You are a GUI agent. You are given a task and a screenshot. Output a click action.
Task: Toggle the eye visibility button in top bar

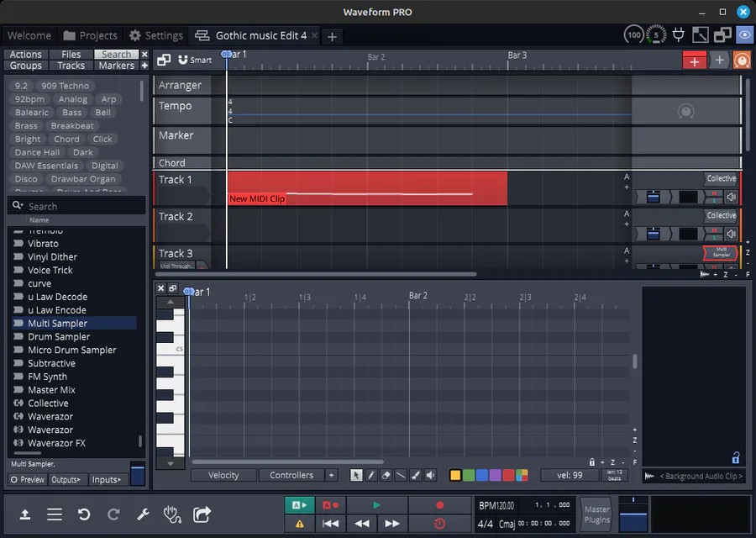[x=744, y=34]
